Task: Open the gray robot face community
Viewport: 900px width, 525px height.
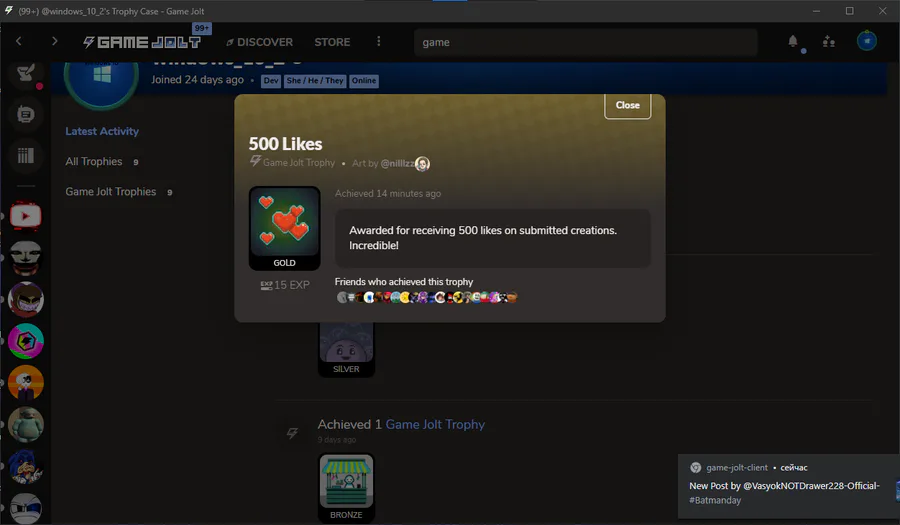Action: 26,508
